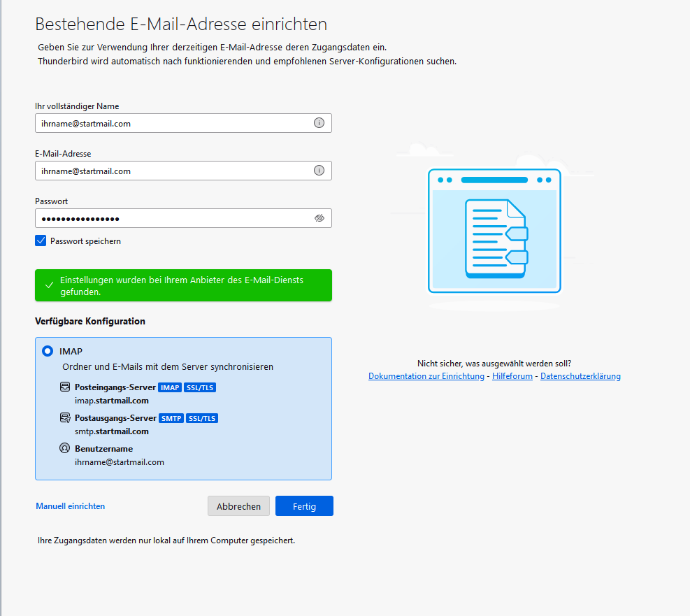Click the Benutzername label
The image size is (690, 616).
coord(104,449)
